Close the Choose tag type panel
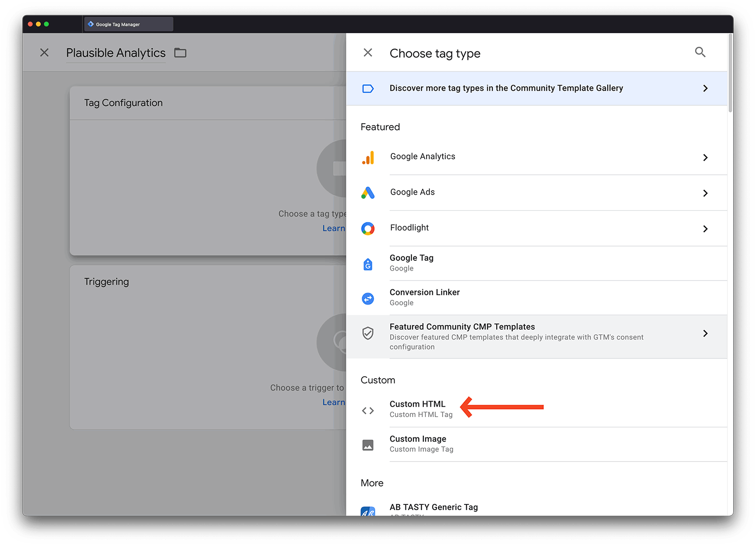The width and height of the screenshot is (756, 546). 368,52
